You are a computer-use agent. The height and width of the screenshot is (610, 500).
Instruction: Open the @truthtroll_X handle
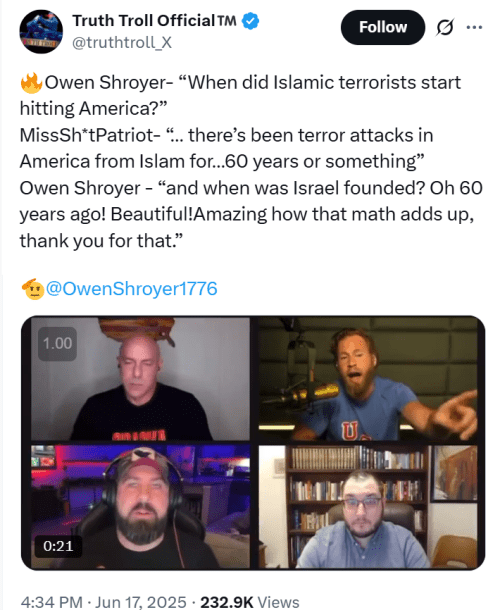(x=122, y=42)
